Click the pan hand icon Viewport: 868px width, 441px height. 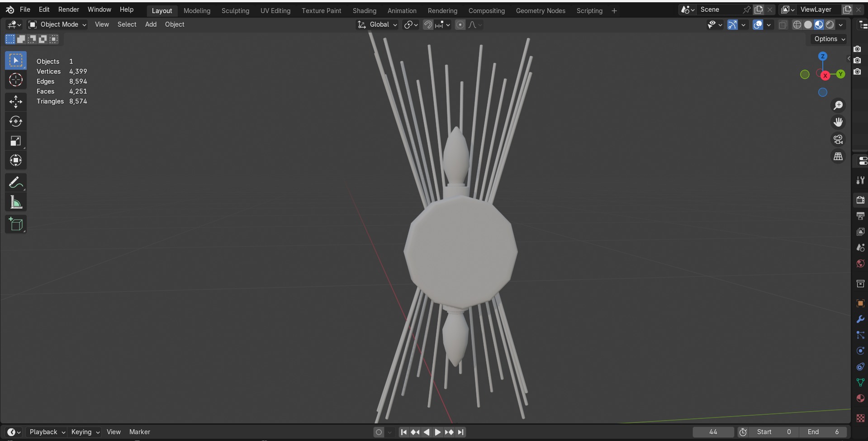[838, 122]
